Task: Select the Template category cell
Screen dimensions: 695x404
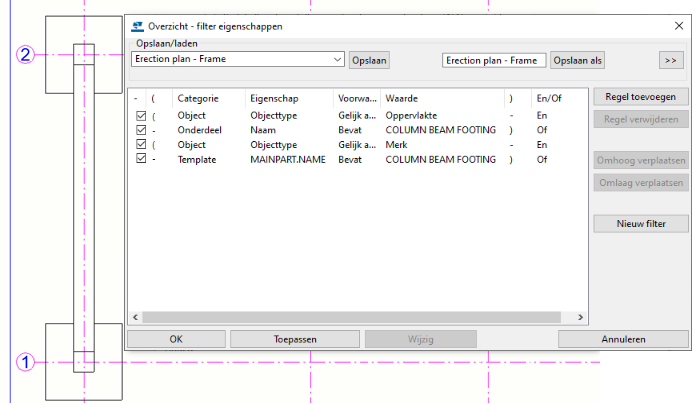Action: (x=197, y=160)
